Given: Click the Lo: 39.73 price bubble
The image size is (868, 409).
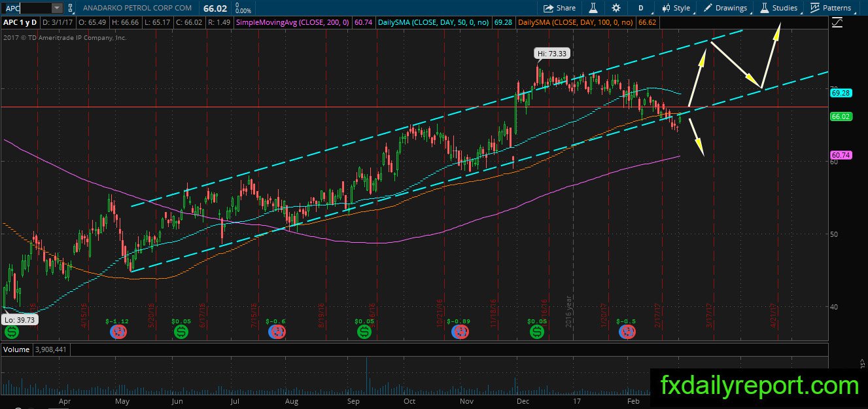Looking at the screenshot, I should [19, 319].
